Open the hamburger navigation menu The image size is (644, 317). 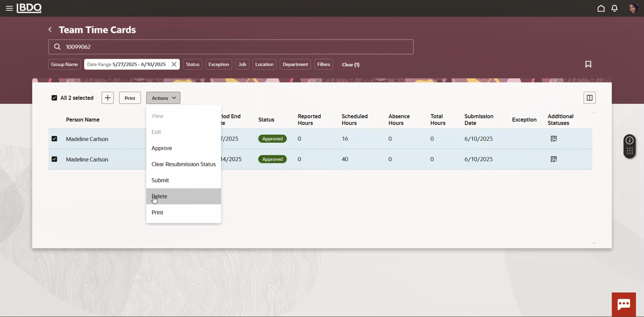click(9, 8)
